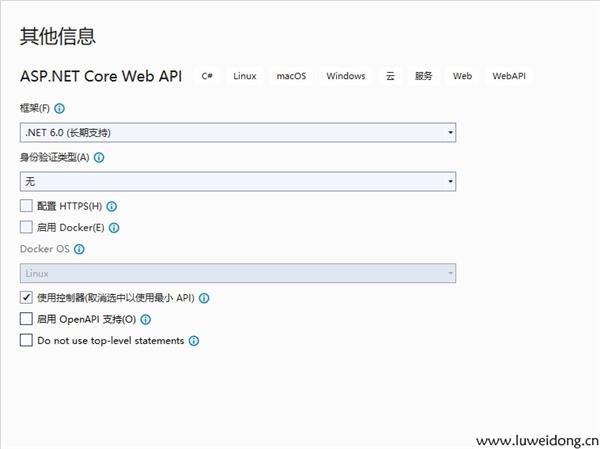Open the Docker OS Linux dropdown
600x449 pixels.
pos(238,273)
